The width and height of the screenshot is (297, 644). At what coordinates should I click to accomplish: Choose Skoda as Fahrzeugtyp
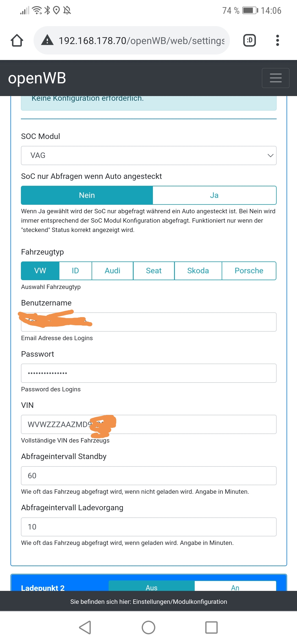[198, 271]
